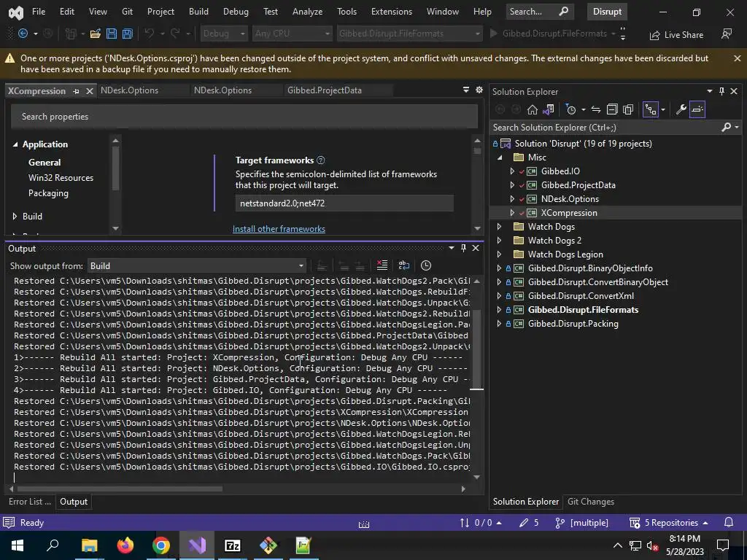The height and width of the screenshot is (560, 747).
Task: Click Sync with Active Document arrows icon
Action: click(x=596, y=109)
